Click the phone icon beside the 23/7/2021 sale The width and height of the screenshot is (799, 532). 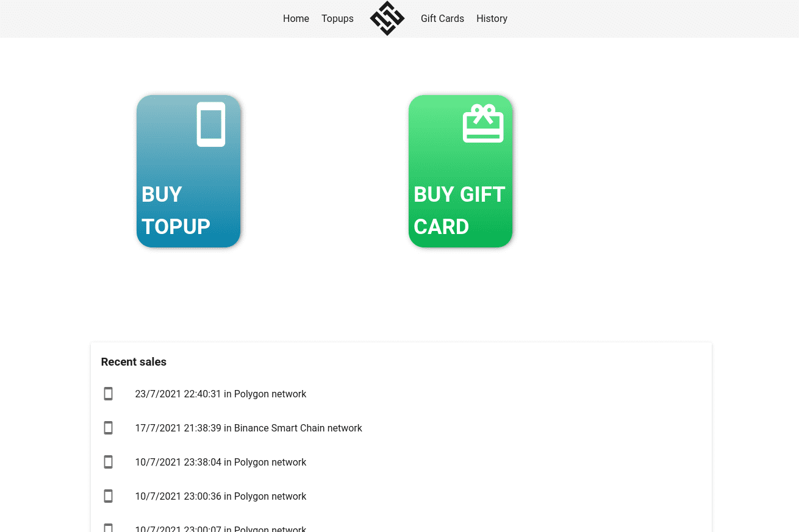point(108,394)
